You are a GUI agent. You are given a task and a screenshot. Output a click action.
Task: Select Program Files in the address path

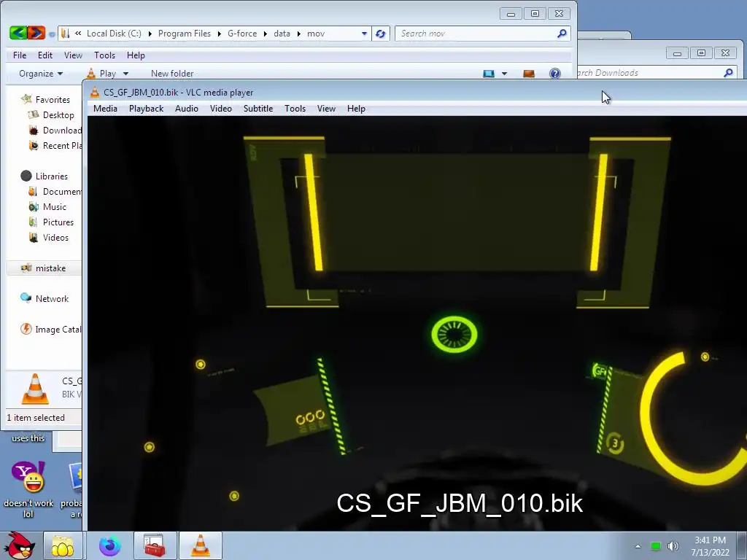click(185, 34)
